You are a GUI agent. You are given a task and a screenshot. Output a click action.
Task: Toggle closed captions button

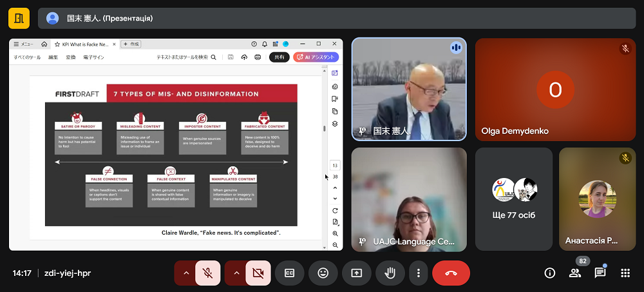pos(289,273)
